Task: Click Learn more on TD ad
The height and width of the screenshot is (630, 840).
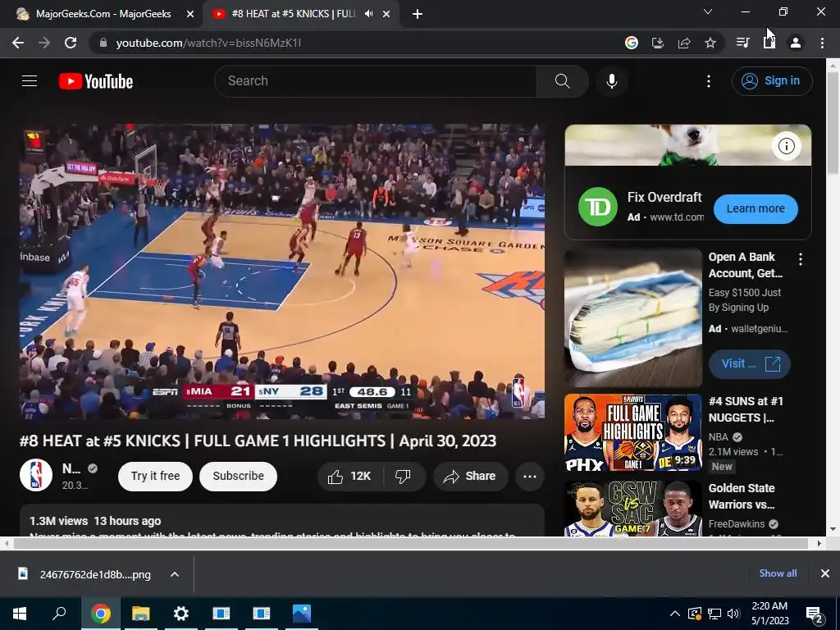Action: [x=756, y=209]
